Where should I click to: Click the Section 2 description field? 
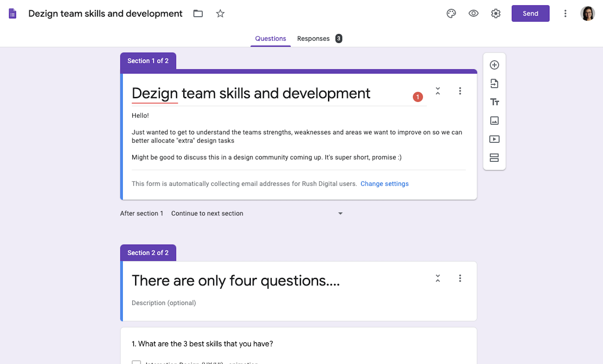(x=164, y=303)
